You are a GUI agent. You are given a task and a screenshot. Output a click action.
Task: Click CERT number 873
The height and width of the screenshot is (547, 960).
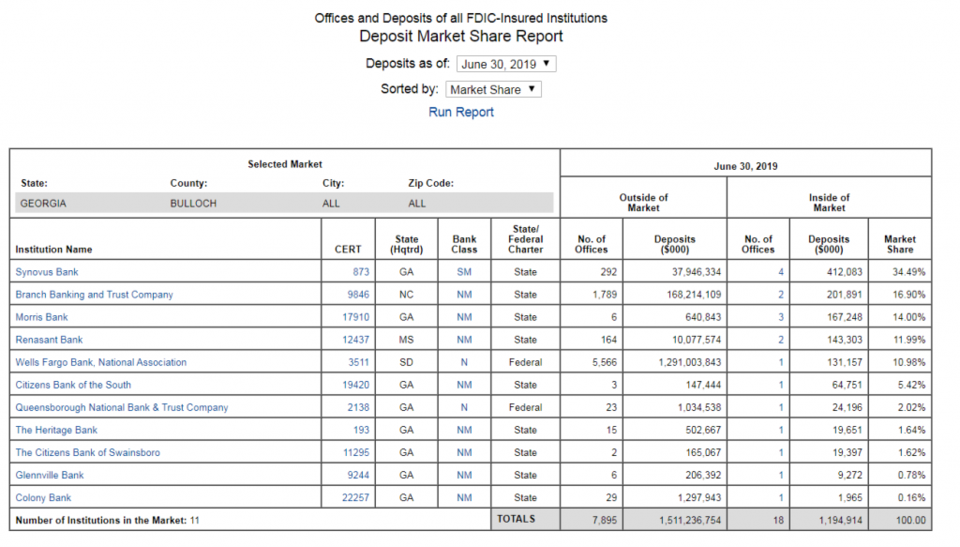point(361,272)
